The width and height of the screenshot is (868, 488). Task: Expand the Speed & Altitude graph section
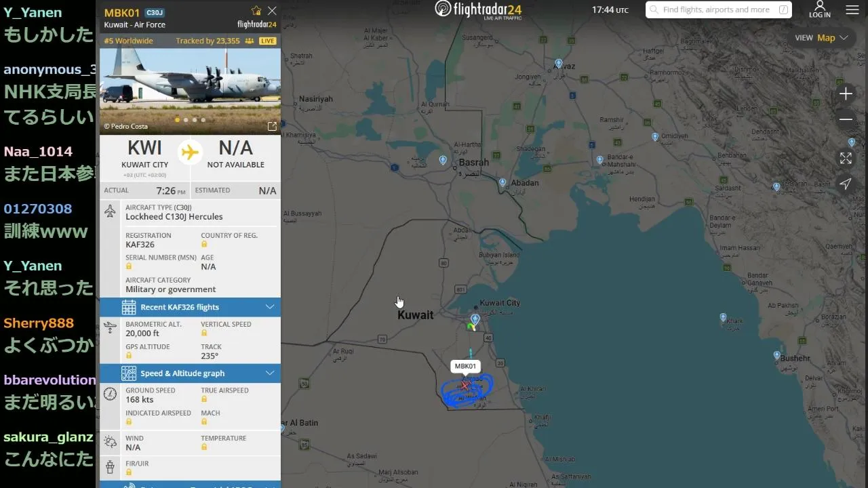click(x=190, y=373)
